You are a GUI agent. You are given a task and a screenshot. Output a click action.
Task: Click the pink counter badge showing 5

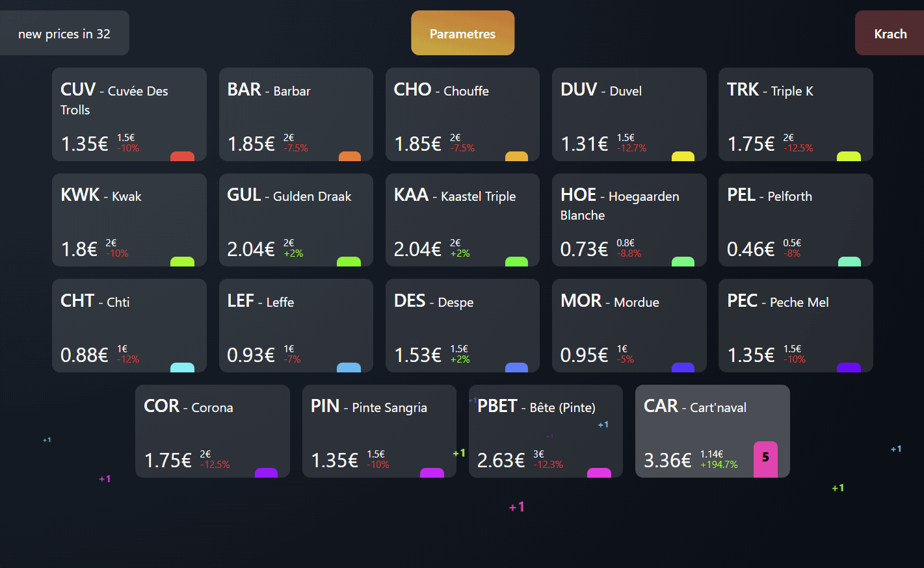(x=765, y=459)
